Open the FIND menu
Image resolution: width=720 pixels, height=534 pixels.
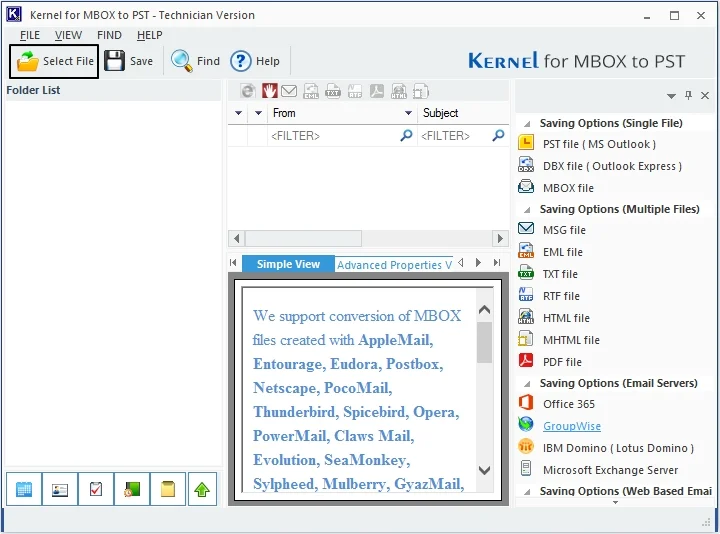[109, 35]
